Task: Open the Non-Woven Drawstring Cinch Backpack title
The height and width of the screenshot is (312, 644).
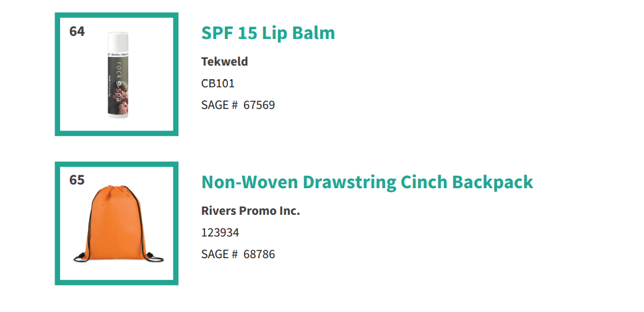Action: coord(367,182)
